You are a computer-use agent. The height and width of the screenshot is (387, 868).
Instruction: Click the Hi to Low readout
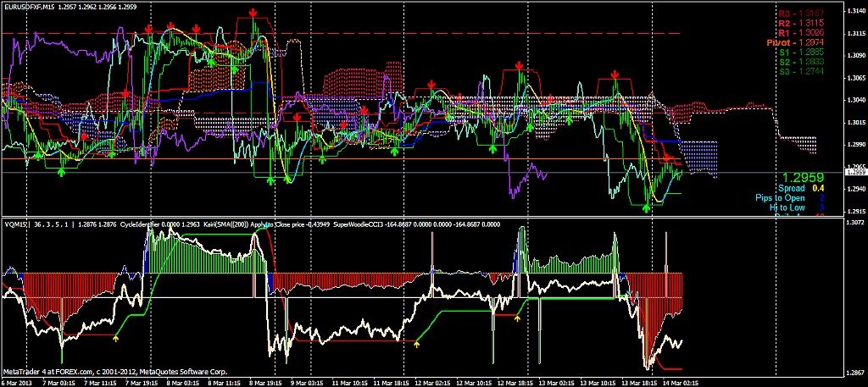click(797, 207)
